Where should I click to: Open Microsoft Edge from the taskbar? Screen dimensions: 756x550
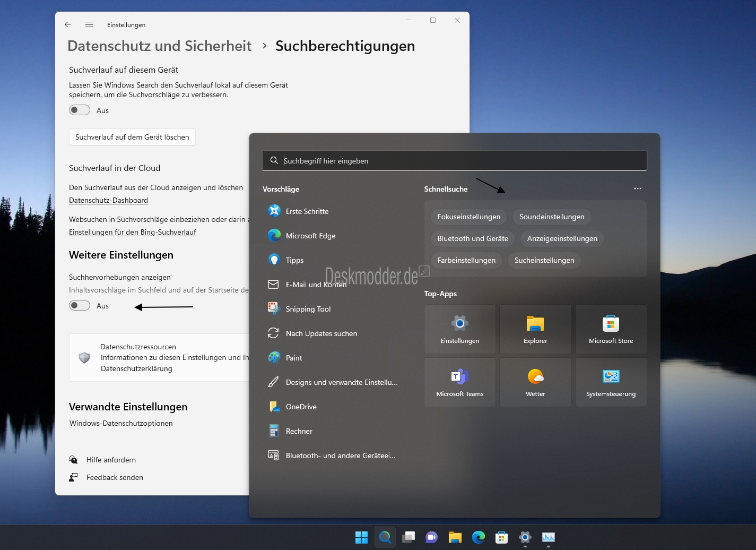click(x=479, y=537)
